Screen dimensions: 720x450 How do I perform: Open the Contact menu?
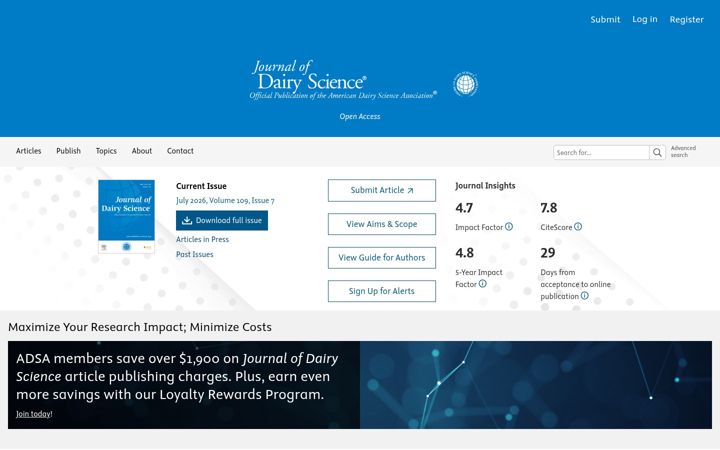(x=180, y=151)
